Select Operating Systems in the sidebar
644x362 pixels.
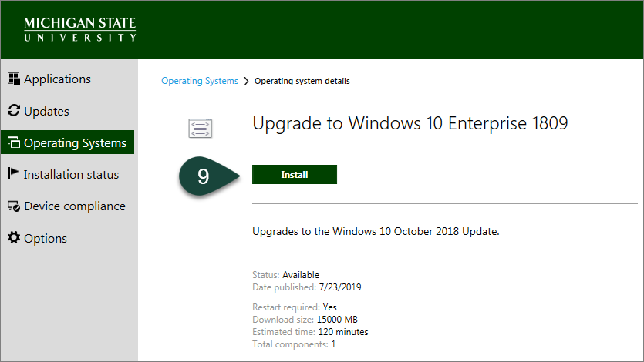pos(67,142)
